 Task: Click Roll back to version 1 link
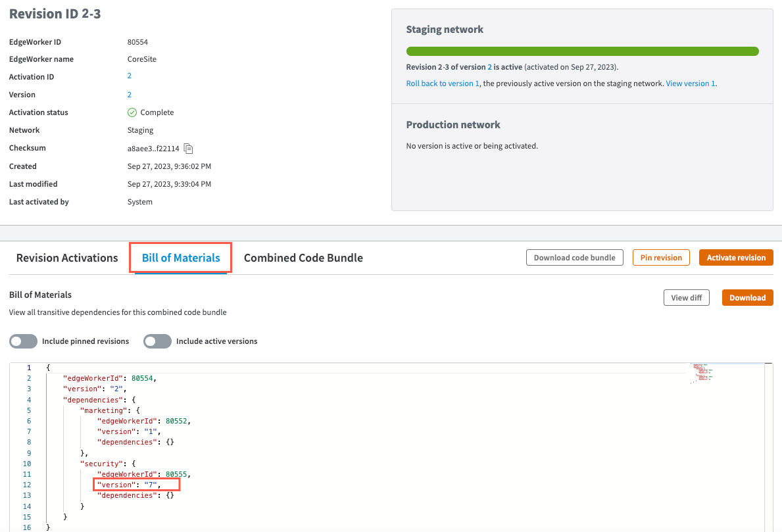tap(443, 84)
